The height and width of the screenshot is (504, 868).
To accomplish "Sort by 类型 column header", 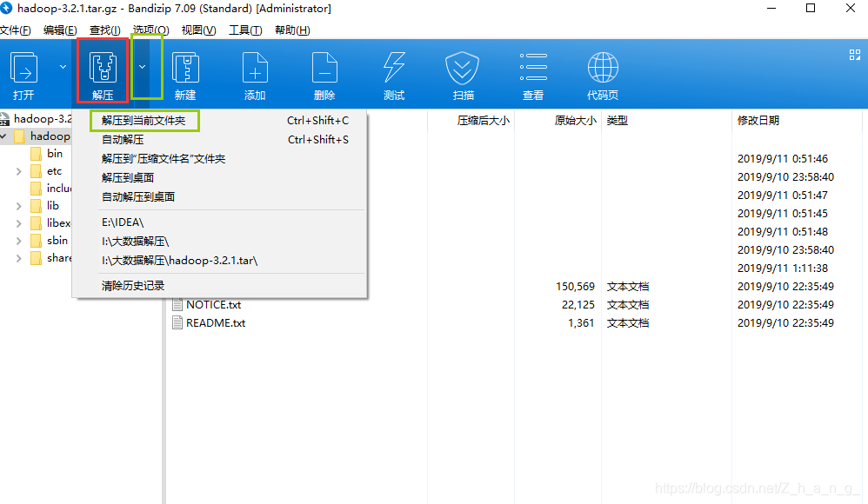I will 618,121.
